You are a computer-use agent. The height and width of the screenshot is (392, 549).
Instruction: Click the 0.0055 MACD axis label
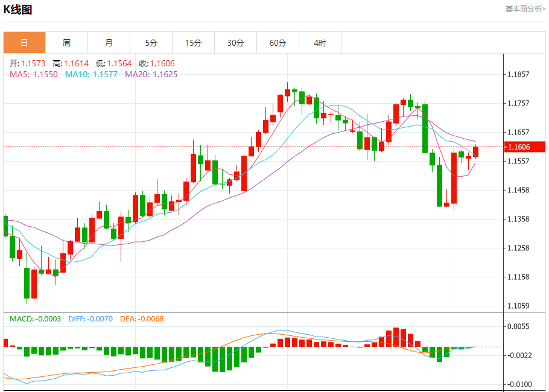[519, 326]
